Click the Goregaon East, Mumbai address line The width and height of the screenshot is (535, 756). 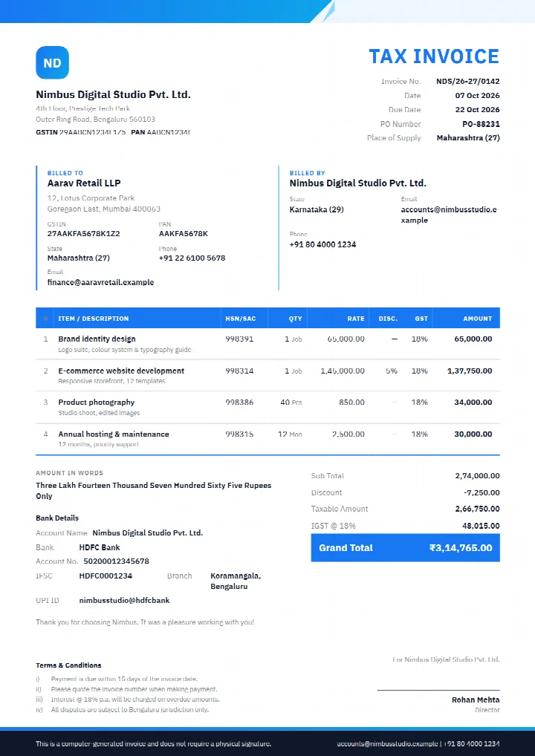[x=104, y=209]
